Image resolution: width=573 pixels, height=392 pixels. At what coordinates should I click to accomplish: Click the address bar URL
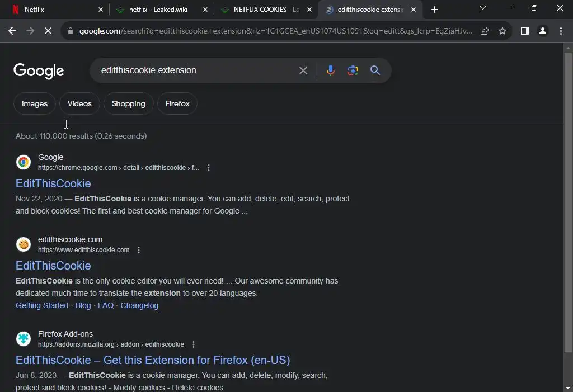(275, 31)
